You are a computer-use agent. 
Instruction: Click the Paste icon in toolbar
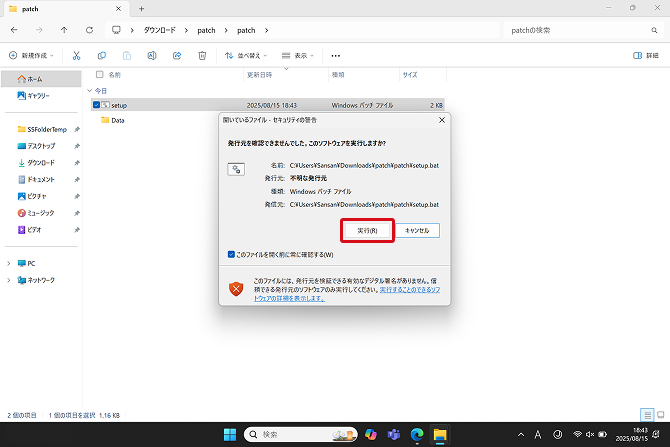[x=127, y=56]
